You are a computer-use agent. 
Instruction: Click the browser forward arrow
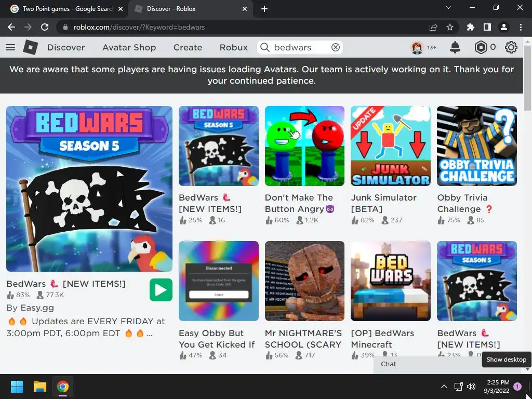coord(28,27)
